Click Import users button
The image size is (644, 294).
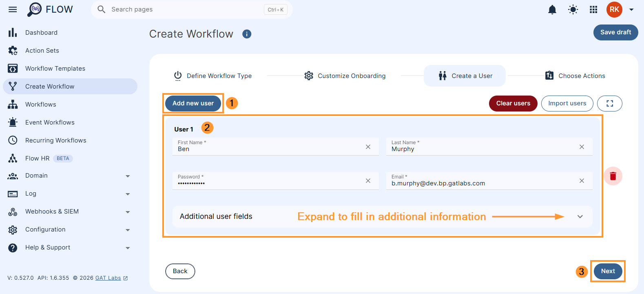click(567, 103)
